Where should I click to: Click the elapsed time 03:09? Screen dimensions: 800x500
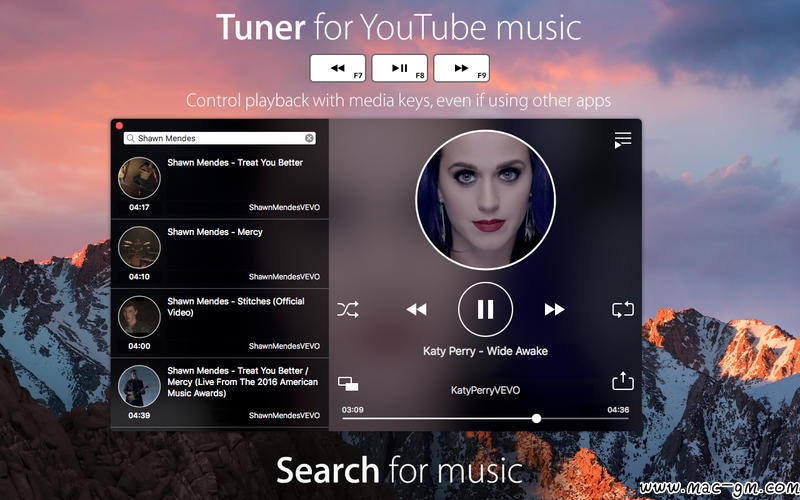353,410
